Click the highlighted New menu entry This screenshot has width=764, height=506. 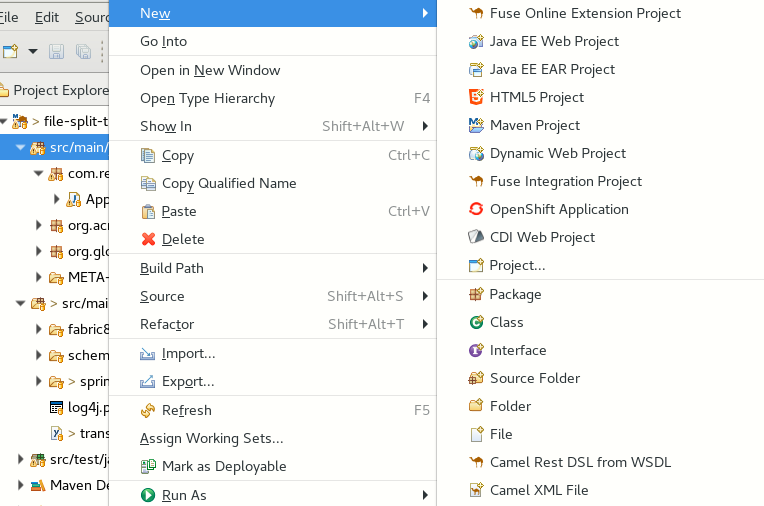pyautogui.click(x=272, y=13)
